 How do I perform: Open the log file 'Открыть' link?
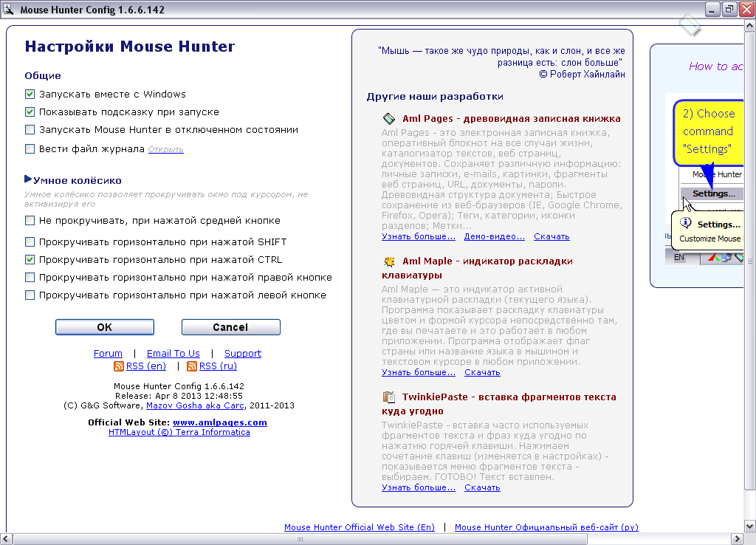(166, 149)
